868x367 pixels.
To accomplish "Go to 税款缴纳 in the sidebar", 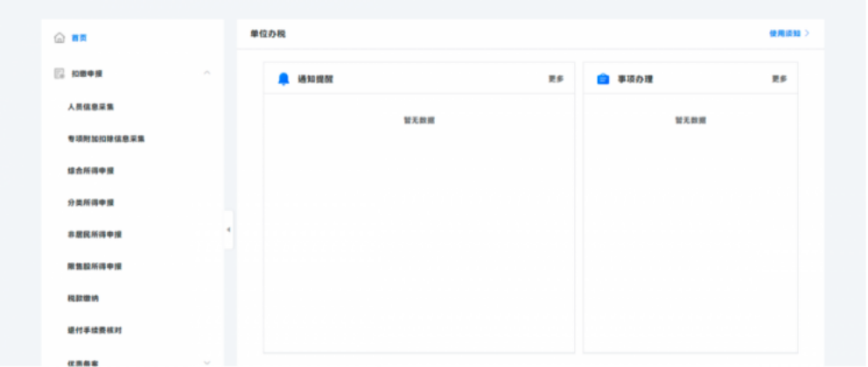I will coord(83,299).
